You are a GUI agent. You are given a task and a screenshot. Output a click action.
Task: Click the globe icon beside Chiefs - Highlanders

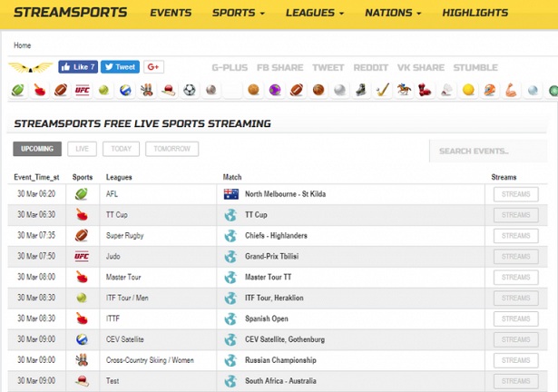[230, 236]
